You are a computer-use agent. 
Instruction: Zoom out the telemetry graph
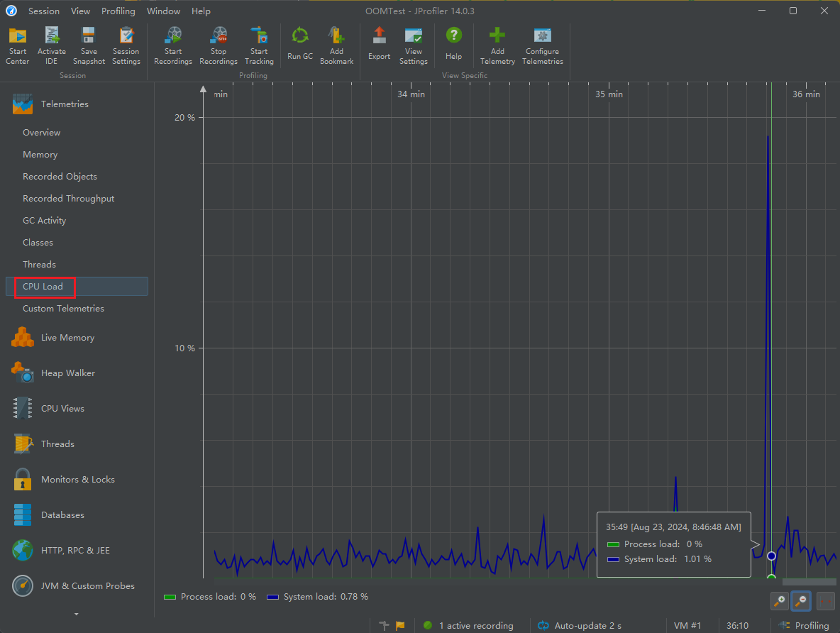tap(801, 601)
